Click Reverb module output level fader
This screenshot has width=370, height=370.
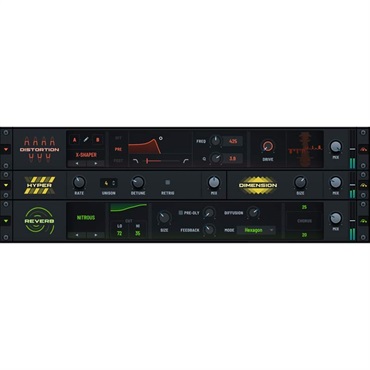click(x=352, y=221)
